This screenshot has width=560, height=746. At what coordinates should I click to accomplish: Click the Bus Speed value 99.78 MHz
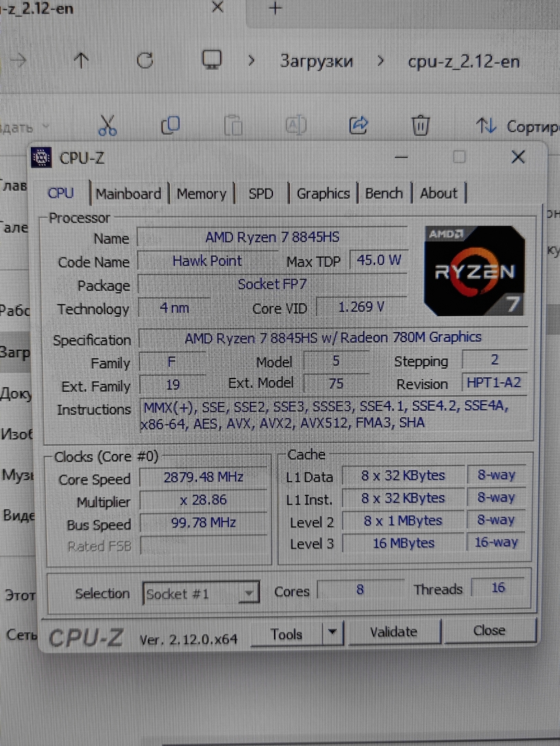pyautogui.click(x=203, y=523)
